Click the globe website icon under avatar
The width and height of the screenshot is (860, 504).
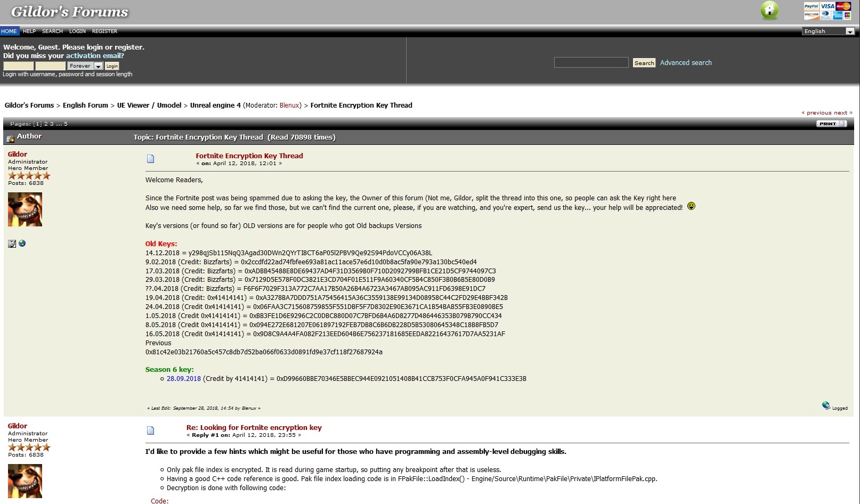pos(22,243)
